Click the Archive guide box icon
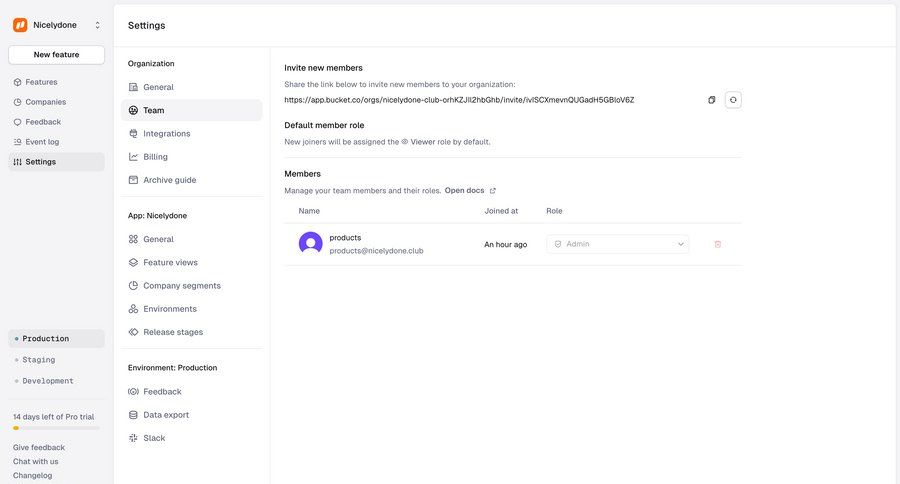 [x=133, y=180]
